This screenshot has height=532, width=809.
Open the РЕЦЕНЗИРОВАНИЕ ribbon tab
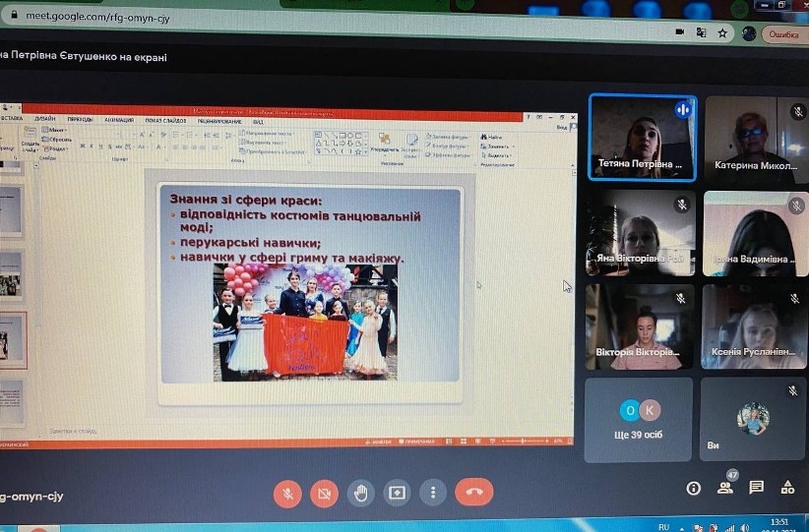[219, 121]
